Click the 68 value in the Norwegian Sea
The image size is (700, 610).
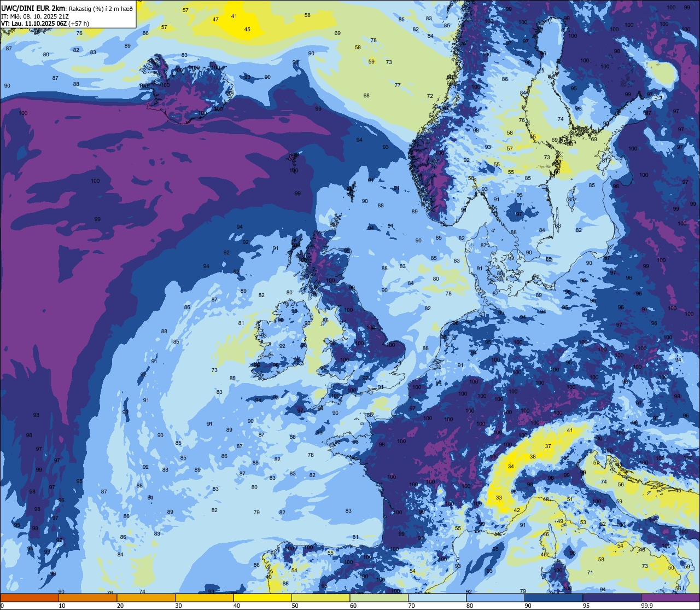[366, 96]
